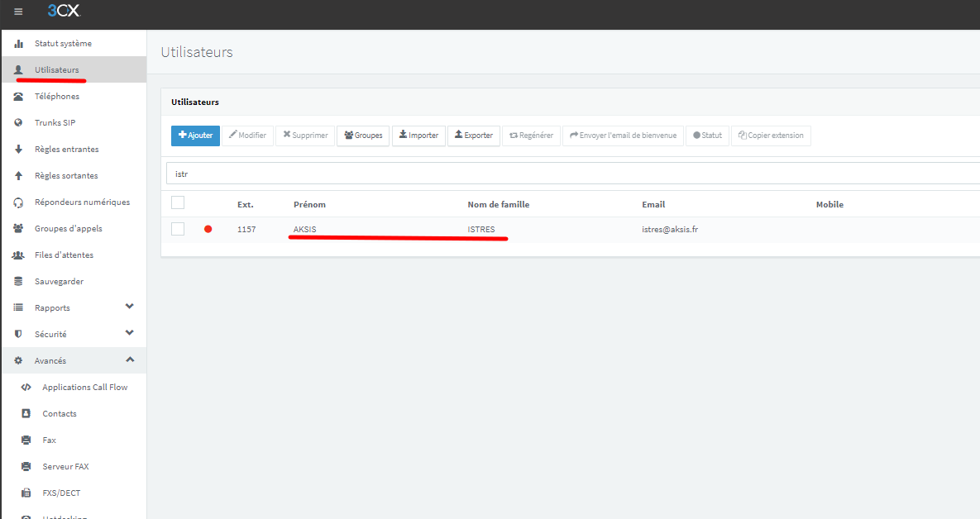Sort by Prénom column header
The image size is (980, 519).
309,205
